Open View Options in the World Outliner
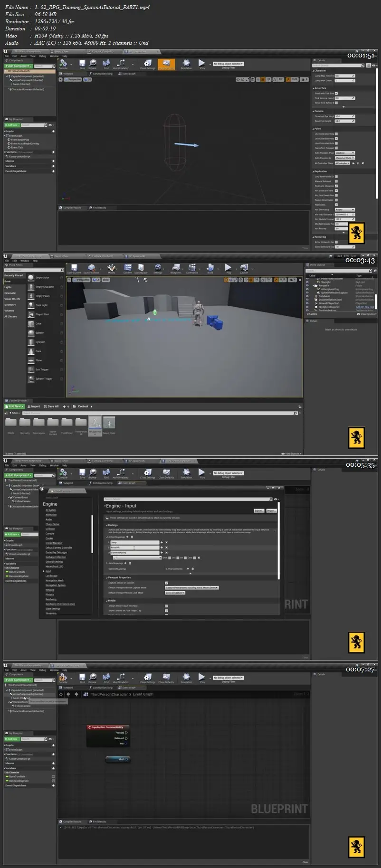The image size is (381, 868). [367, 314]
